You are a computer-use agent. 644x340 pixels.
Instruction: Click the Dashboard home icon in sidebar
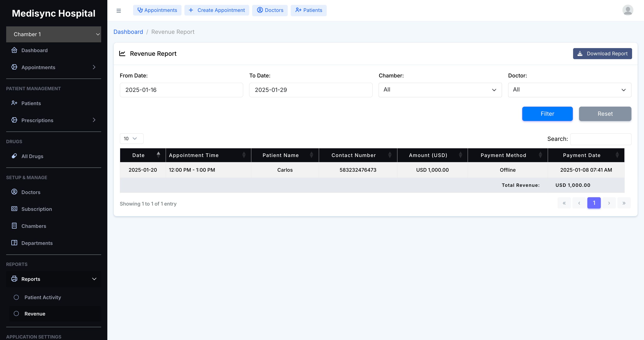(x=14, y=50)
